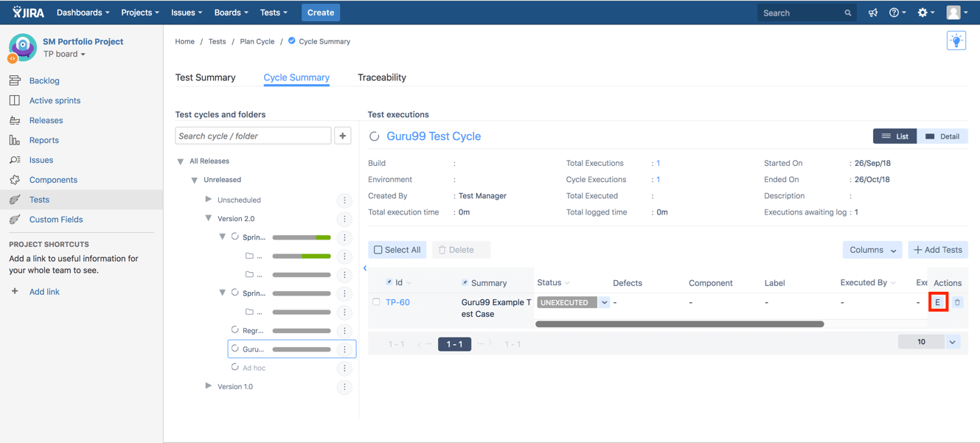980x443 pixels.
Task: Switch to the Detail view
Action: (942, 136)
